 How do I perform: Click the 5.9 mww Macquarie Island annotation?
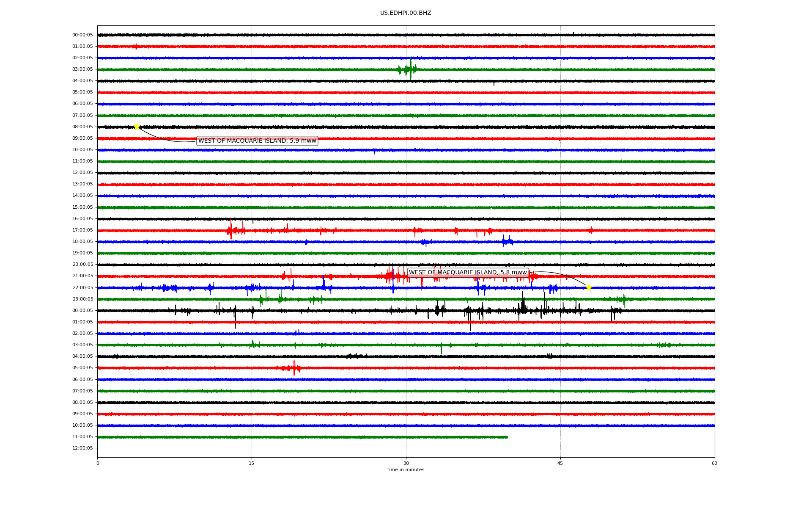tap(257, 141)
